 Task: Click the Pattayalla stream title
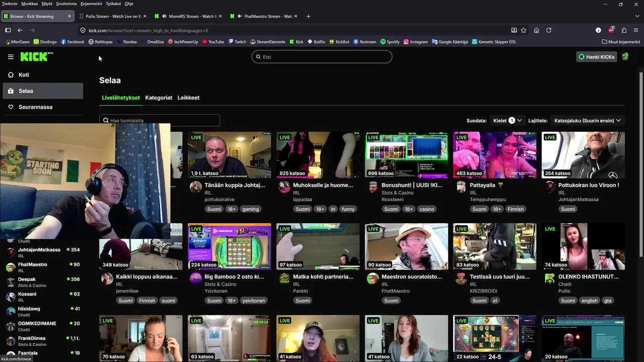point(487,185)
